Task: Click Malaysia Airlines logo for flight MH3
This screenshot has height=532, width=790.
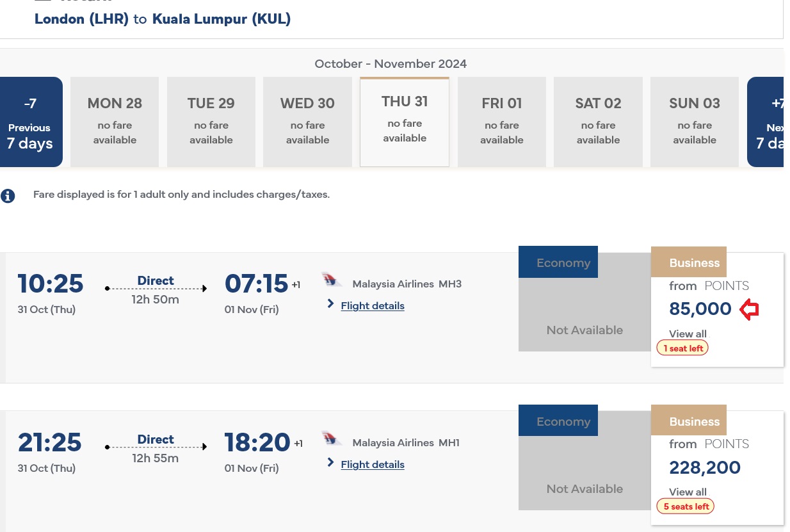Action: [x=332, y=280]
